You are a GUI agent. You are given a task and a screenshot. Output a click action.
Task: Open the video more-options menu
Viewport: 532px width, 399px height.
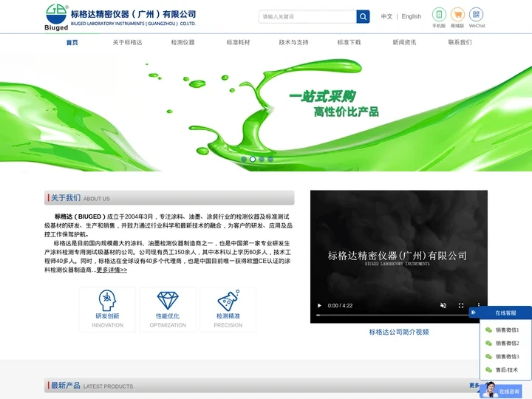(478, 305)
